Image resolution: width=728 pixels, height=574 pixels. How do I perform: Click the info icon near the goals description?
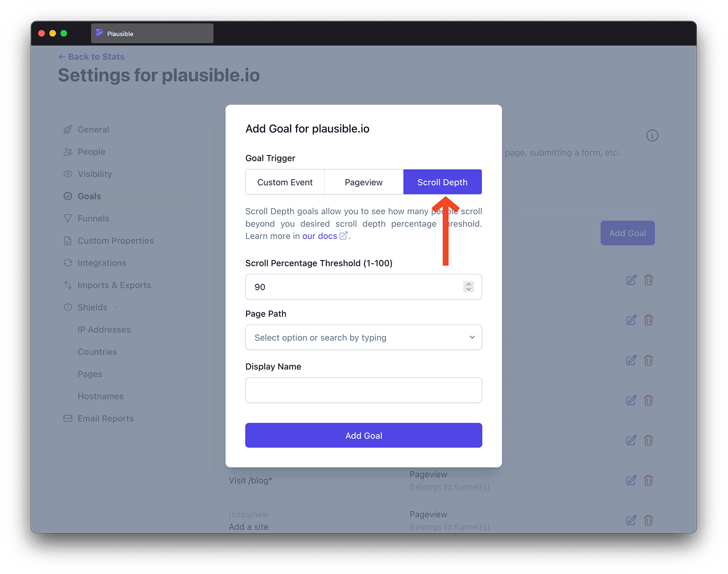(652, 136)
